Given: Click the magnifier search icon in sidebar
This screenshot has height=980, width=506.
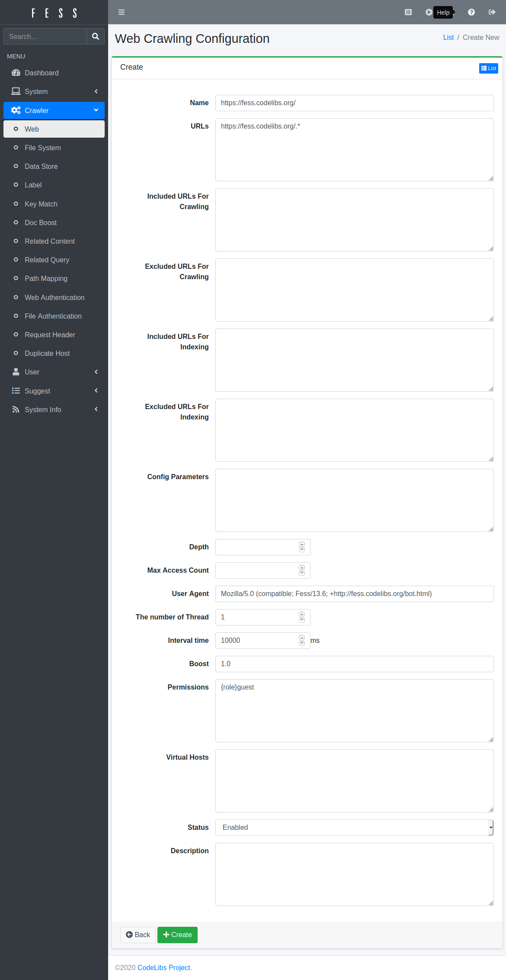Looking at the screenshot, I should (96, 36).
